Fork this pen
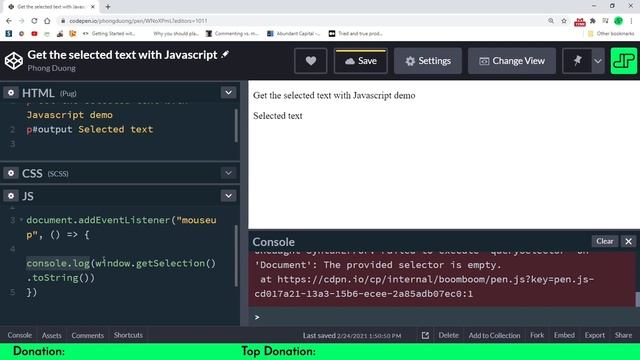The image size is (640, 360). [x=537, y=335]
